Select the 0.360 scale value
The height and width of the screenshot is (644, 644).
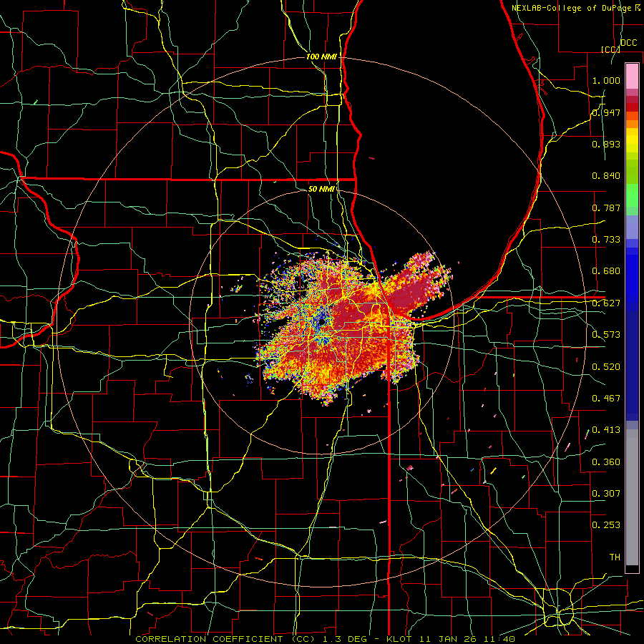pyautogui.click(x=606, y=462)
